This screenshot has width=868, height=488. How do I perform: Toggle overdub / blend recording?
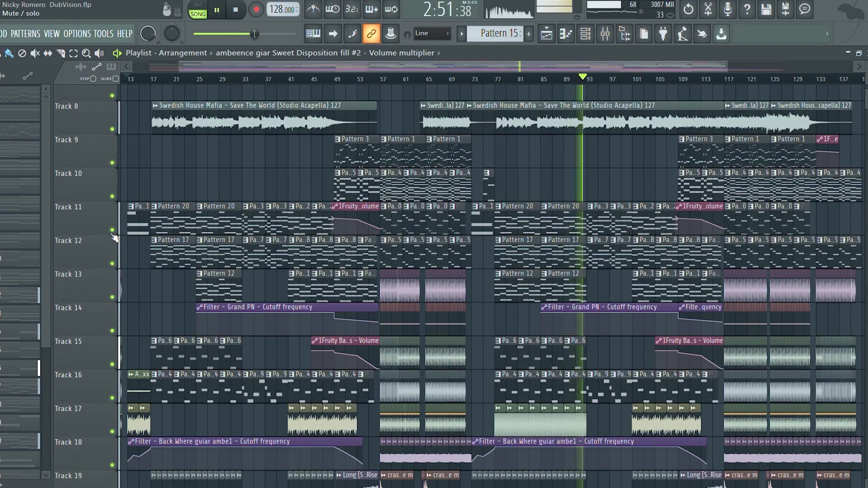tap(371, 9)
